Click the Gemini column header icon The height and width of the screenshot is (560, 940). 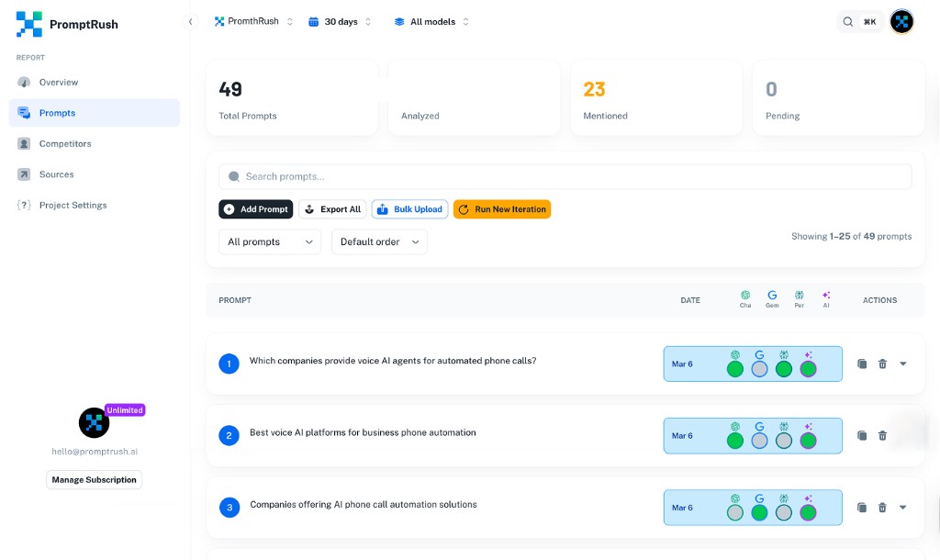[x=772, y=296]
